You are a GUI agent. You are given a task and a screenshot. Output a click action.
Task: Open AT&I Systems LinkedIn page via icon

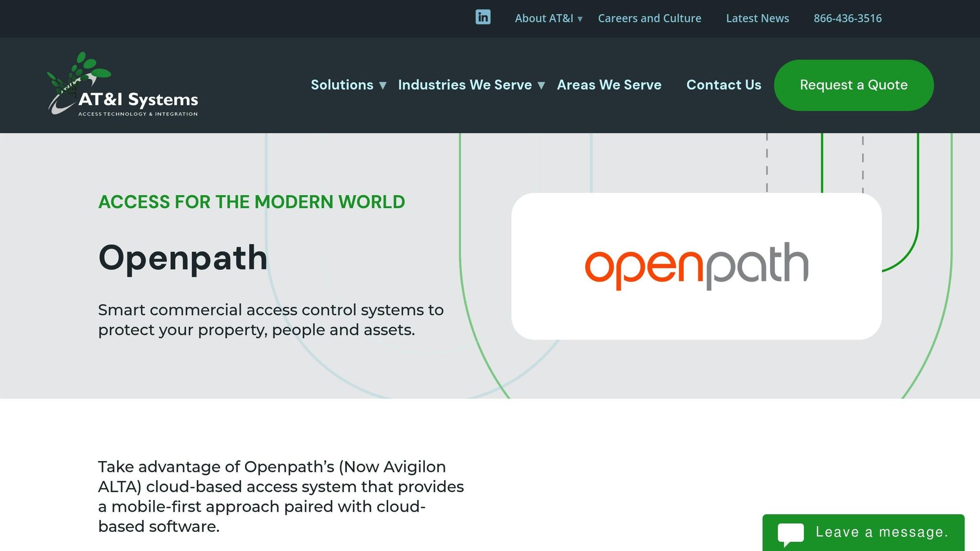click(x=483, y=18)
